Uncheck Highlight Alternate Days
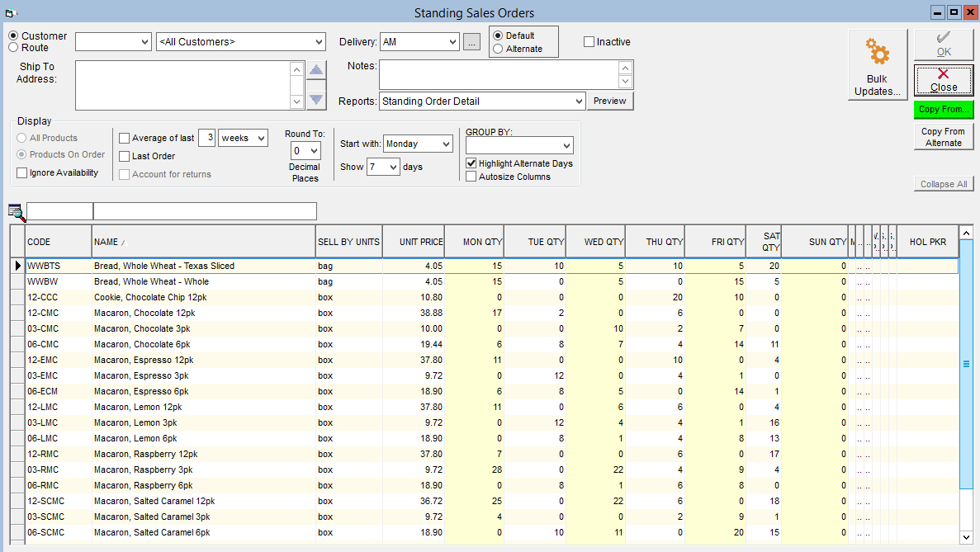Image resolution: width=980 pixels, height=552 pixels. pyautogui.click(x=471, y=163)
